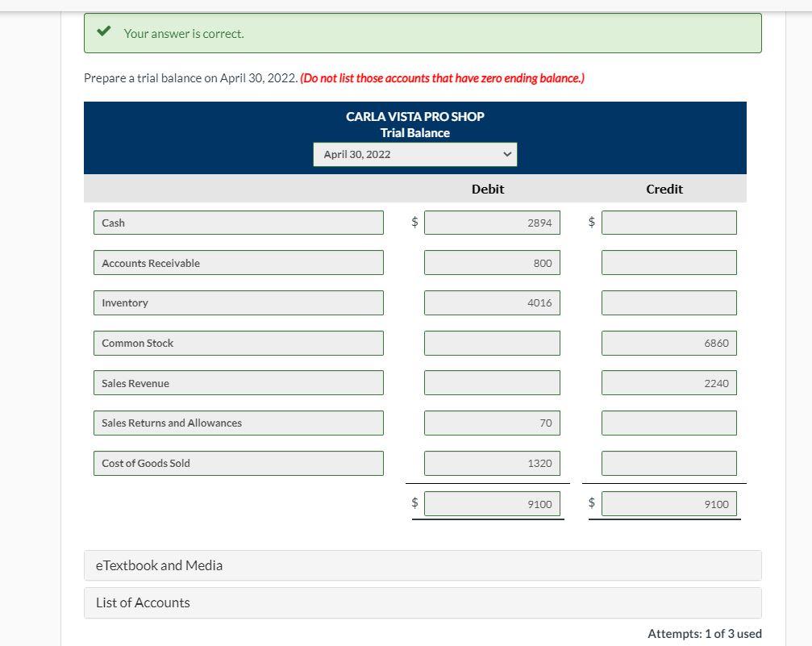The height and width of the screenshot is (646, 812).
Task: Select the total debit field showing 9100
Action: click(492, 503)
